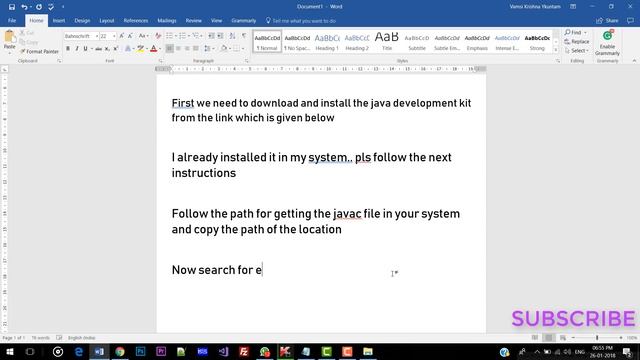Open the Grammarly ribbon tab
This screenshot has height=360, width=640.
(243, 20)
